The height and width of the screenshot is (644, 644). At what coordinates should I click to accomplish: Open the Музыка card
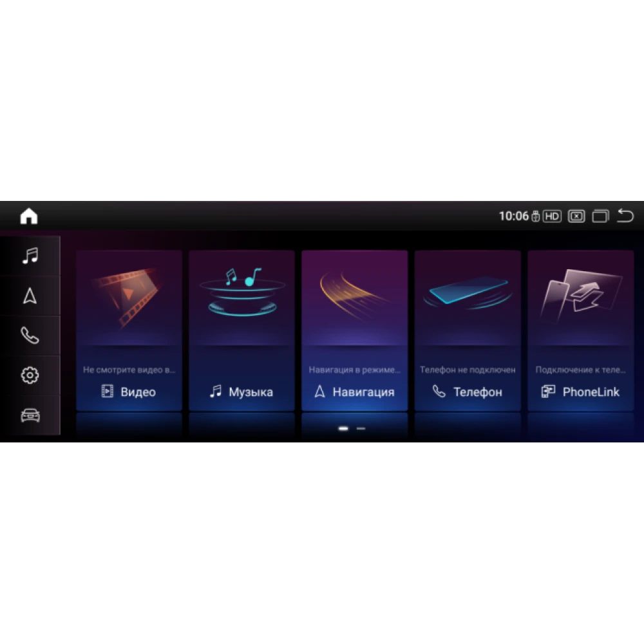pos(242,330)
